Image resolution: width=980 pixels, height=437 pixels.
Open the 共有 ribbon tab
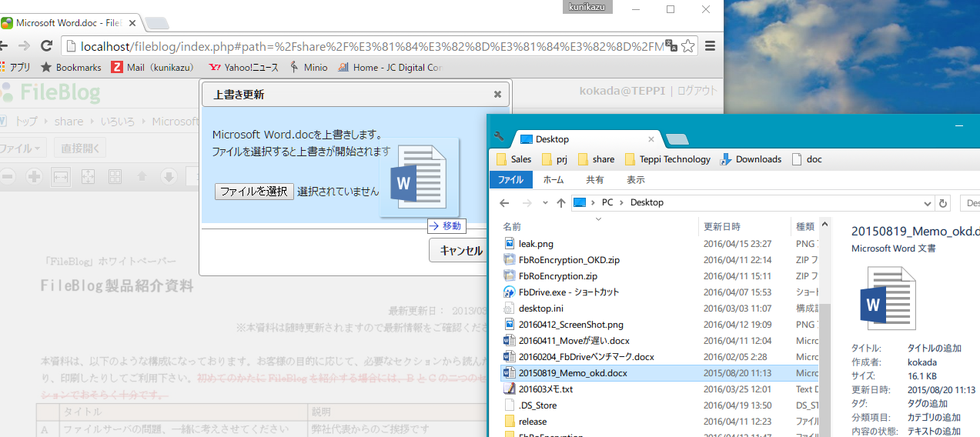point(595,179)
